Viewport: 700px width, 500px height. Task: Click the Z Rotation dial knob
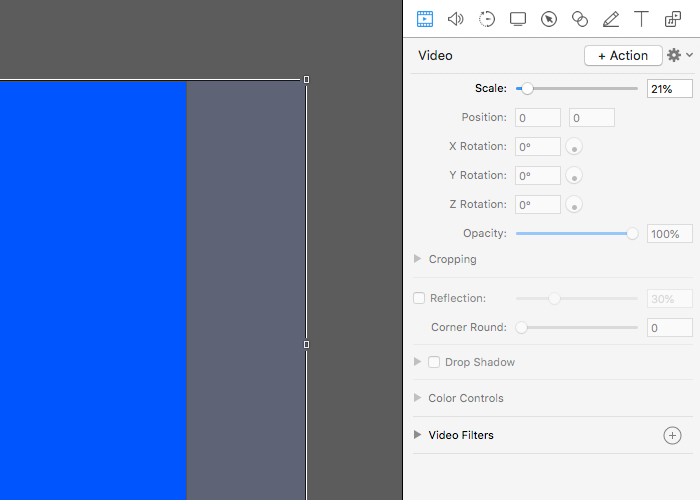point(574,205)
